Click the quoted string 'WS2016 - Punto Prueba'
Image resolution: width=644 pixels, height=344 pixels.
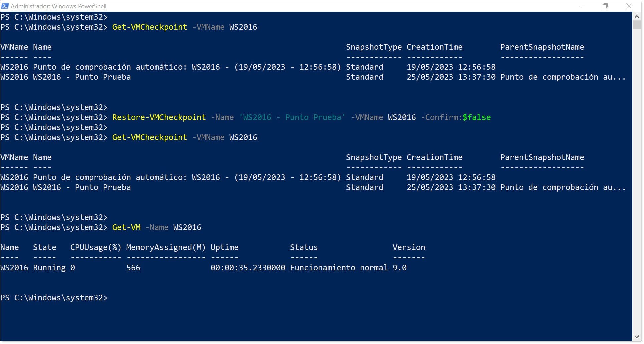pyautogui.click(x=292, y=117)
